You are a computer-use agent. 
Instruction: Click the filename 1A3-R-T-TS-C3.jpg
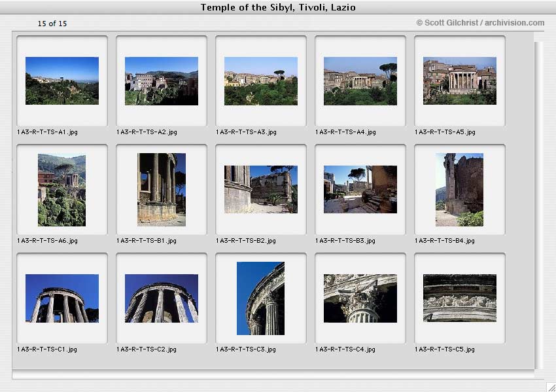[246, 349]
